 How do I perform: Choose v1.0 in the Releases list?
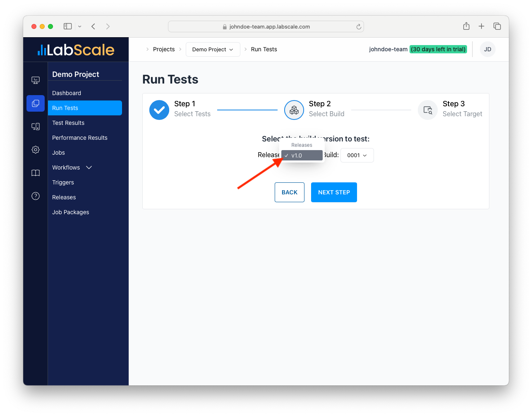302,155
